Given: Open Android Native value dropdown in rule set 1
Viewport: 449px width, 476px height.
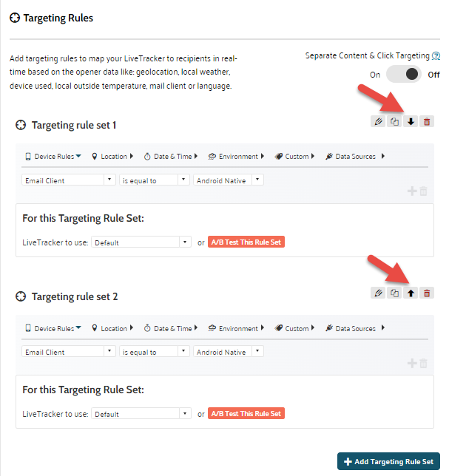Looking at the screenshot, I should coord(229,180).
